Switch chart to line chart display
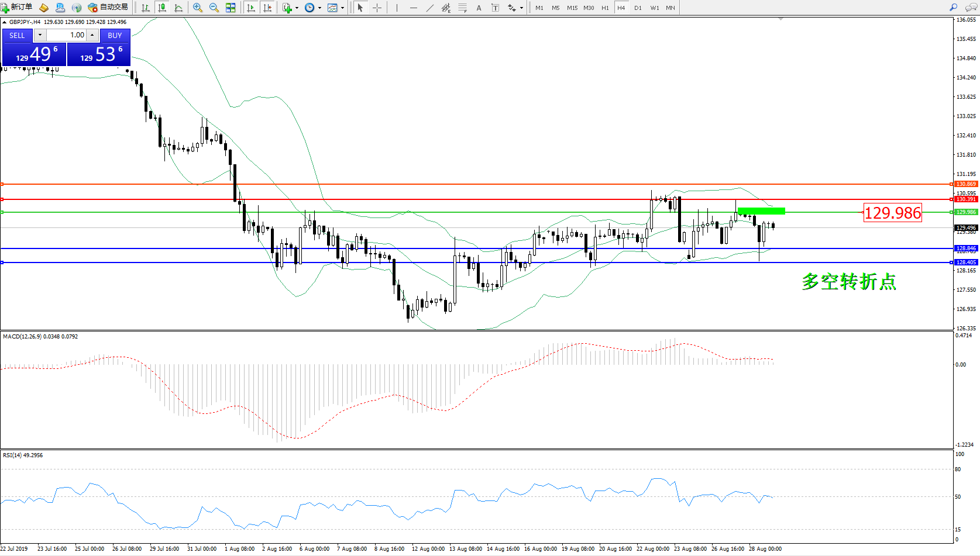The height and width of the screenshot is (556, 980). coord(178,8)
